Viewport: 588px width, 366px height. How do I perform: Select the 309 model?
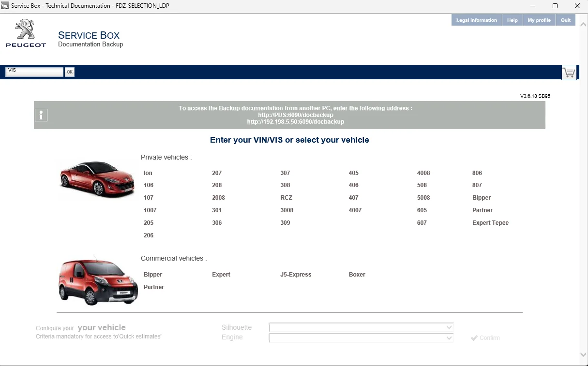(285, 223)
